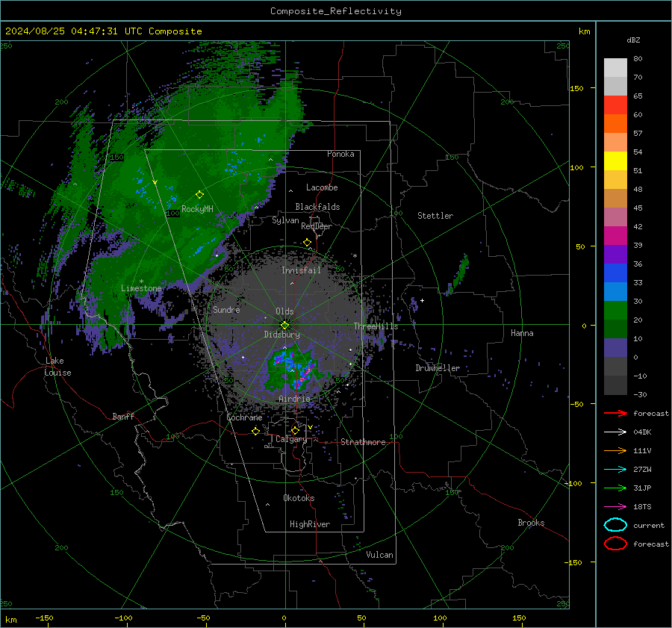Click the Didsbury city label
This screenshot has width=672, height=628.
point(281,335)
